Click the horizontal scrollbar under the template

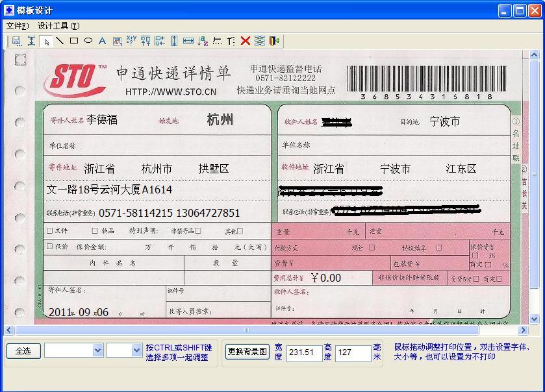[x=260, y=330]
